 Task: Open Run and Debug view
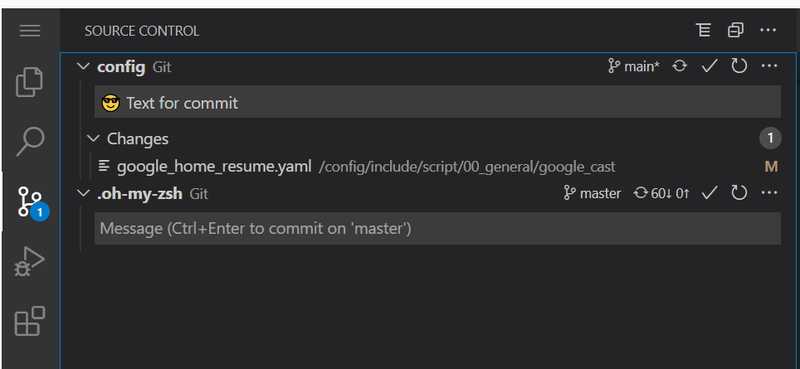(x=30, y=262)
